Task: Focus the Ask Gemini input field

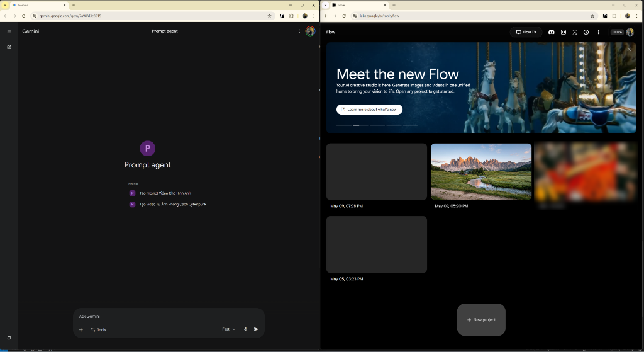Action: (169, 317)
